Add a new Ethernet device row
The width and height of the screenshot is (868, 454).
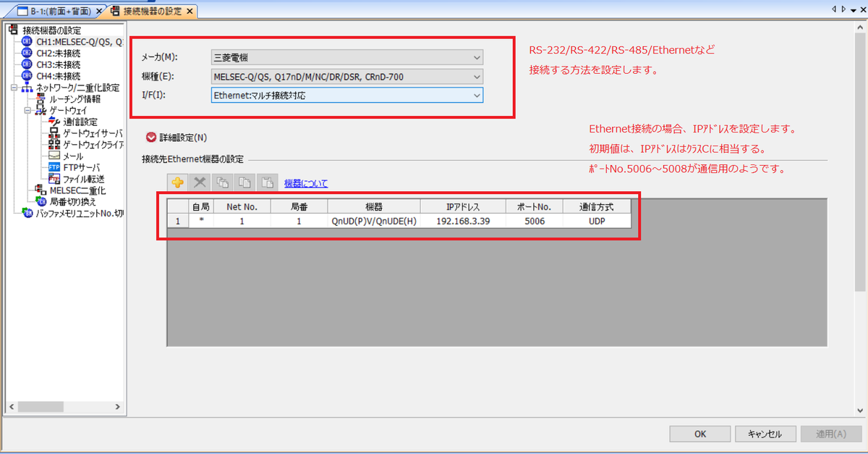[x=177, y=183]
